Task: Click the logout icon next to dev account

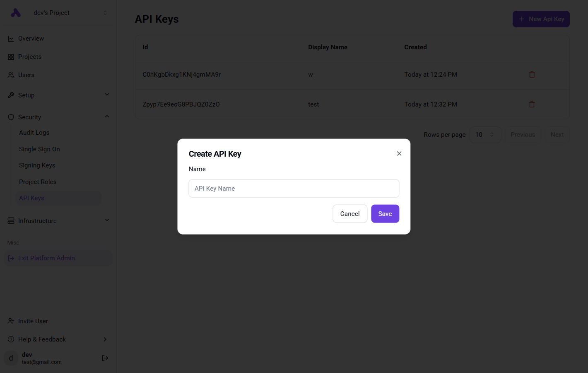Action: pos(105,358)
